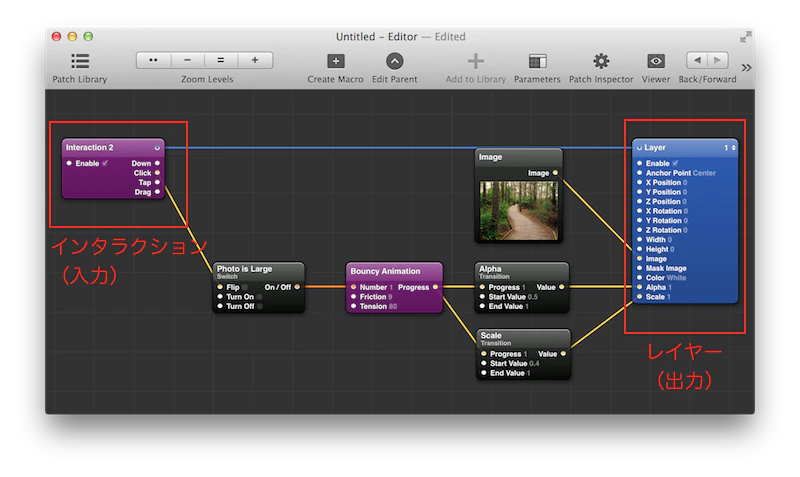The width and height of the screenshot is (800, 477).
Task: Select the Color White value on Layer
Action: tap(676, 278)
